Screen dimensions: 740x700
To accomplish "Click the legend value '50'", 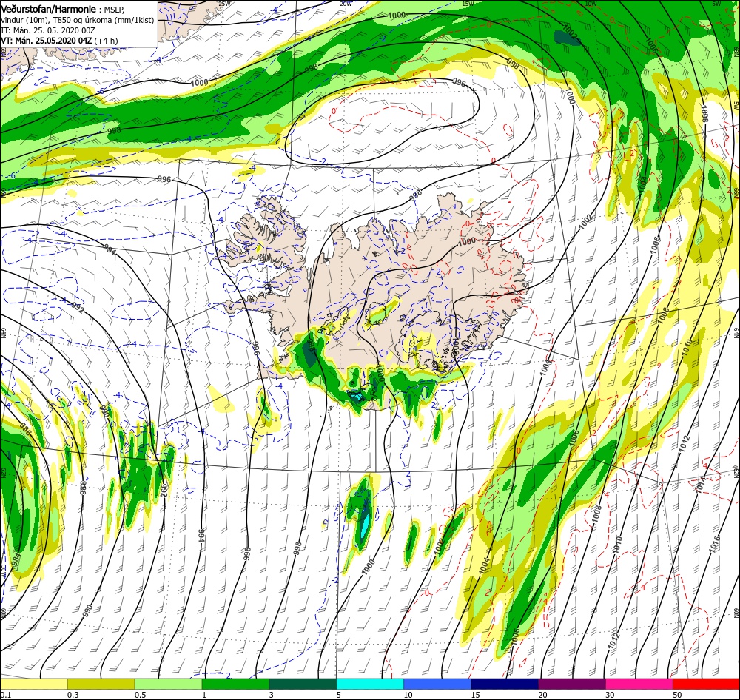I will 677,695.
